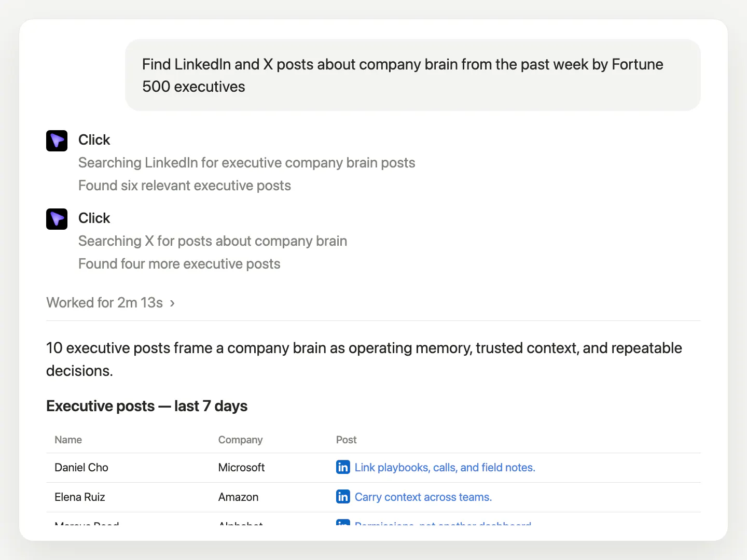The image size is (747, 560).
Task: Select the Post column header
Action: pos(346,440)
